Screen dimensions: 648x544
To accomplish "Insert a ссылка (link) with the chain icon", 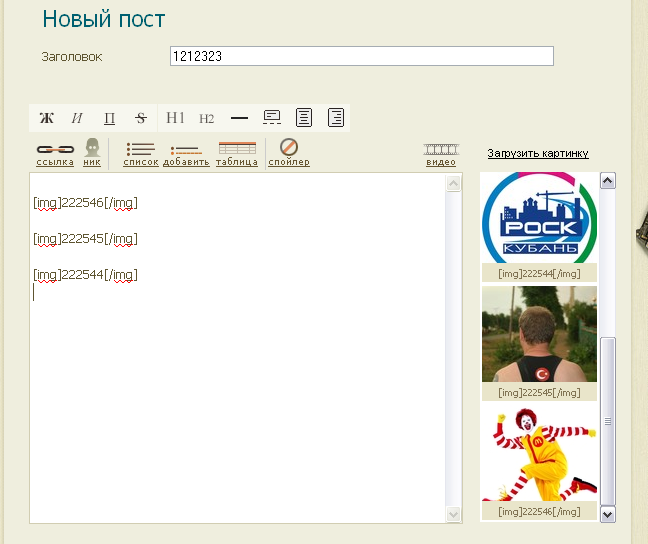I will (x=55, y=155).
